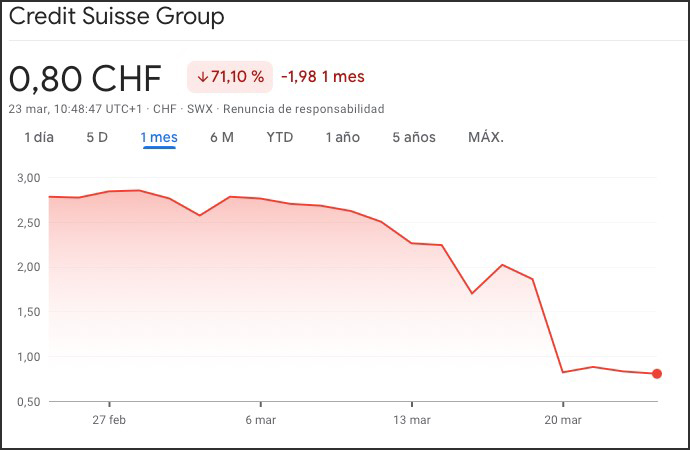Click the Credit Suisse Group title

pos(116,17)
